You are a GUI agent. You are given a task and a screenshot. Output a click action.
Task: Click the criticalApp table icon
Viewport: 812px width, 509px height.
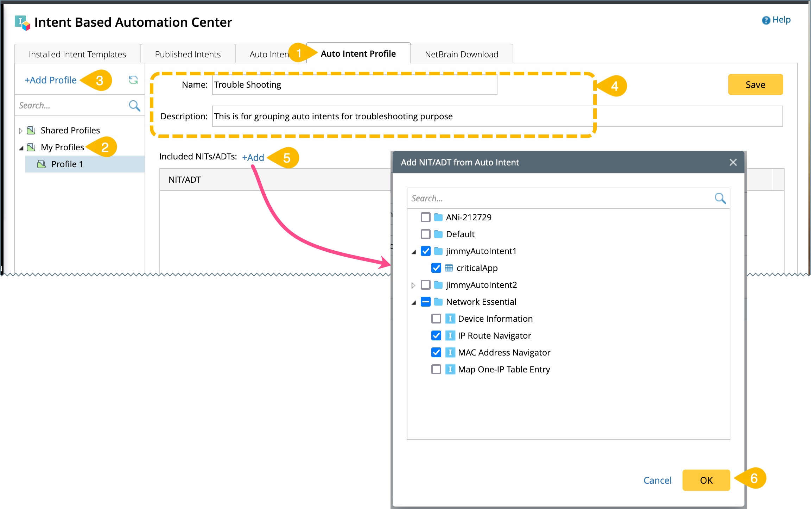point(449,268)
